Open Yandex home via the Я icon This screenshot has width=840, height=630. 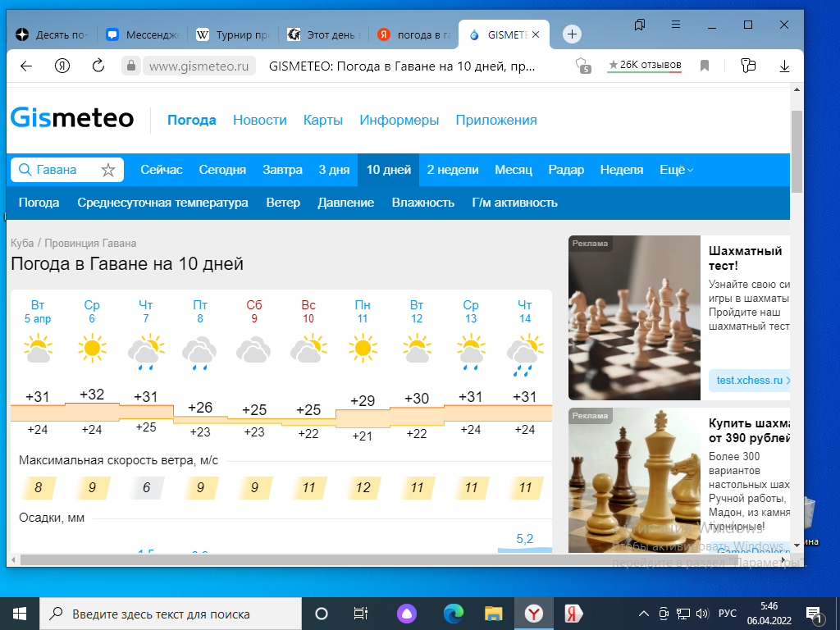point(62,66)
